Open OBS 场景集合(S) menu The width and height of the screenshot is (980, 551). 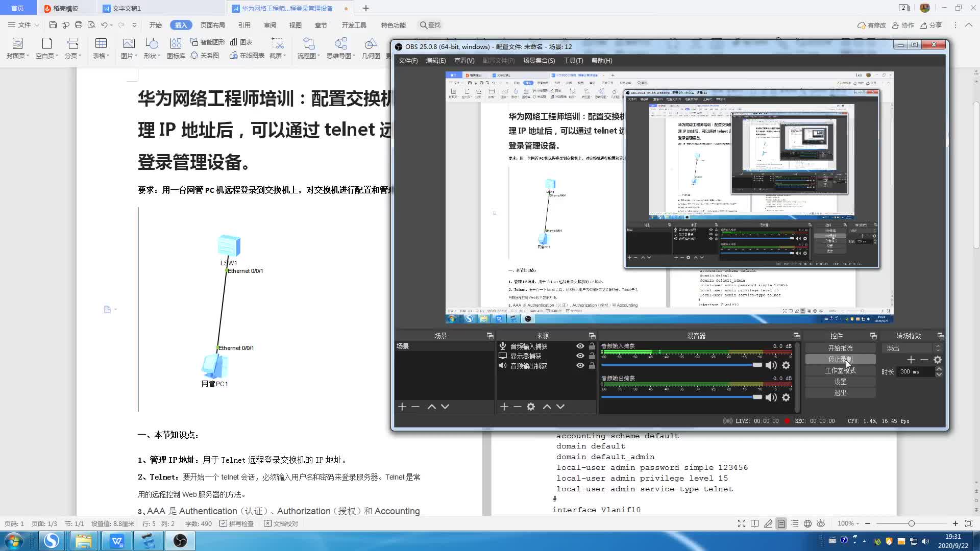pos(539,60)
